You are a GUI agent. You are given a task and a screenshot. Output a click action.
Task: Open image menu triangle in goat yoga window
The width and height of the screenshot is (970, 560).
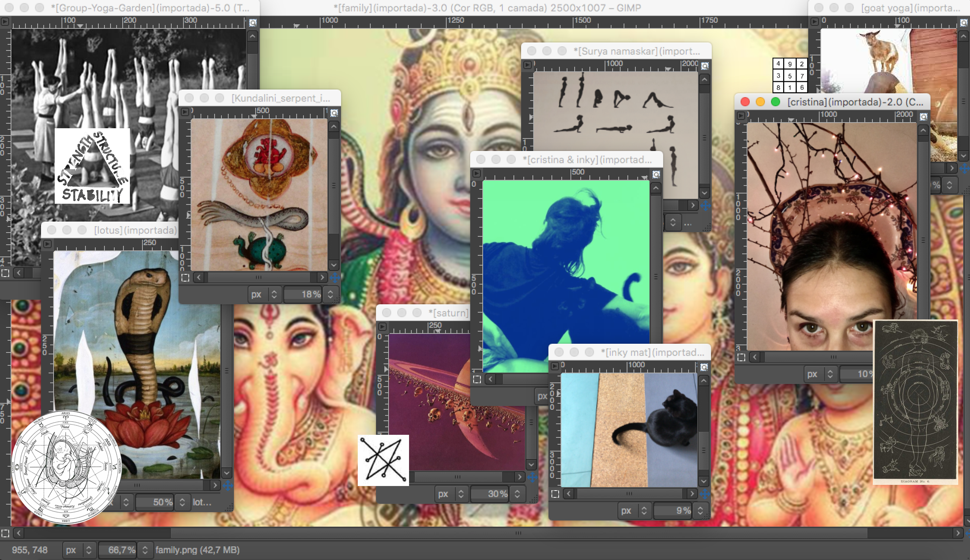click(x=814, y=22)
